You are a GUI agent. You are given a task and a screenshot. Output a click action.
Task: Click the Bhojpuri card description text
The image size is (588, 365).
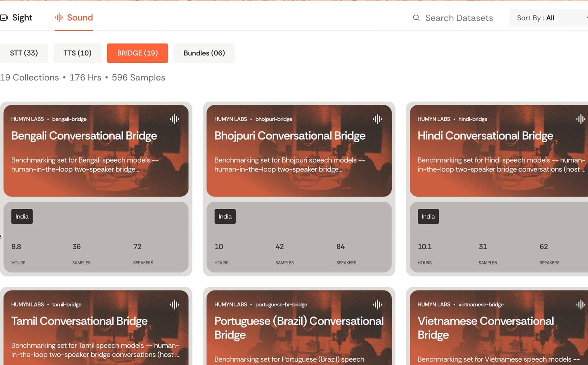click(x=290, y=165)
